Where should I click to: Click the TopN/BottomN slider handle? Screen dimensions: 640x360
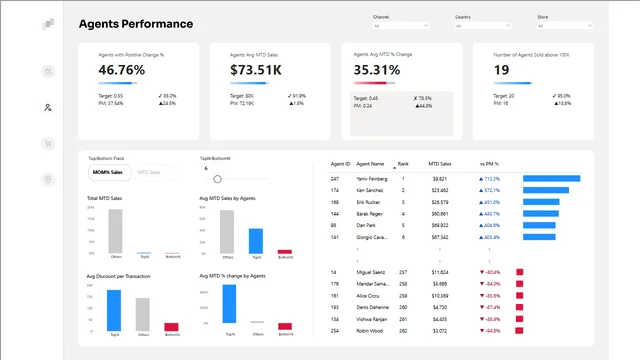(x=217, y=179)
